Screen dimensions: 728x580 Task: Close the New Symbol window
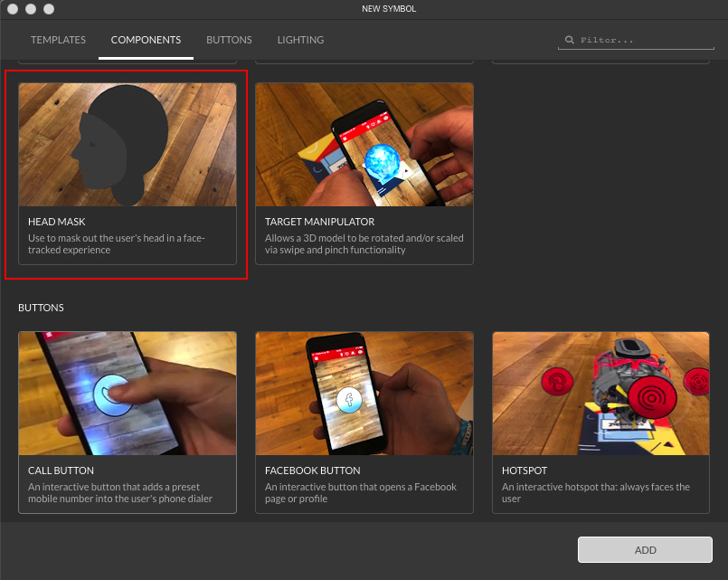(x=13, y=9)
